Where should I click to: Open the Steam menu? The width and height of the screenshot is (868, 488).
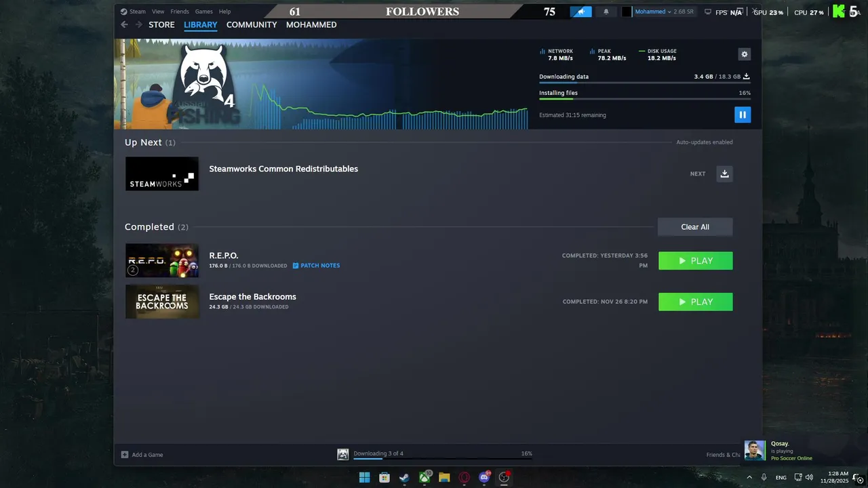[134, 12]
